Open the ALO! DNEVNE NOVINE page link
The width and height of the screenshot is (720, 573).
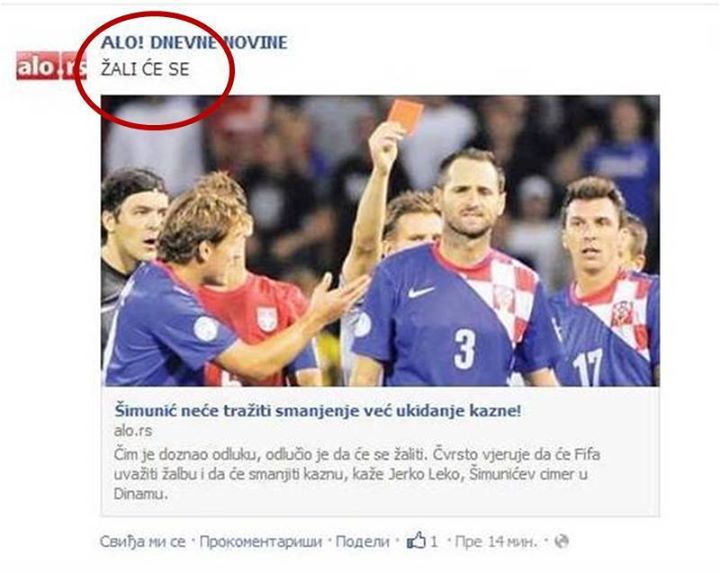194,43
